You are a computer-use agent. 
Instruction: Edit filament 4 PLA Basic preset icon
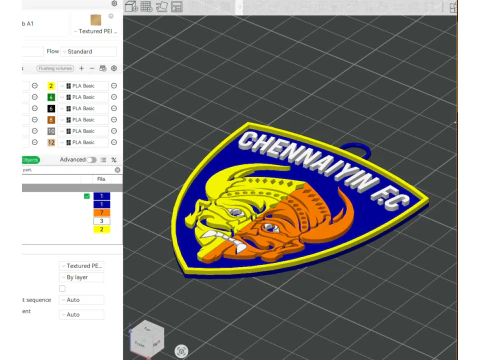tap(114, 97)
